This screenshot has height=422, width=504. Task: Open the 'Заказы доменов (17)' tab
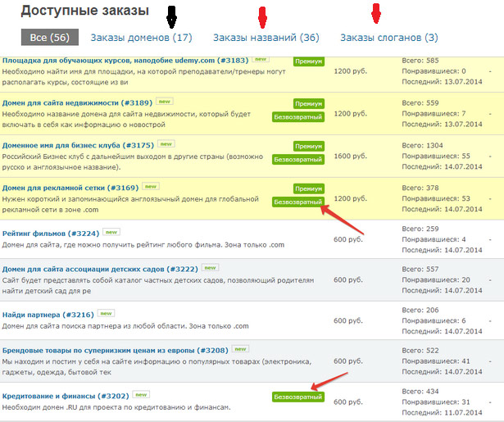(x=141, y=38)
